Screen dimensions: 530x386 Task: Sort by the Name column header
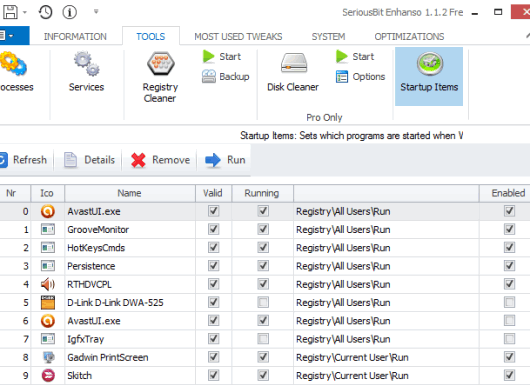[x=129, y=193]
